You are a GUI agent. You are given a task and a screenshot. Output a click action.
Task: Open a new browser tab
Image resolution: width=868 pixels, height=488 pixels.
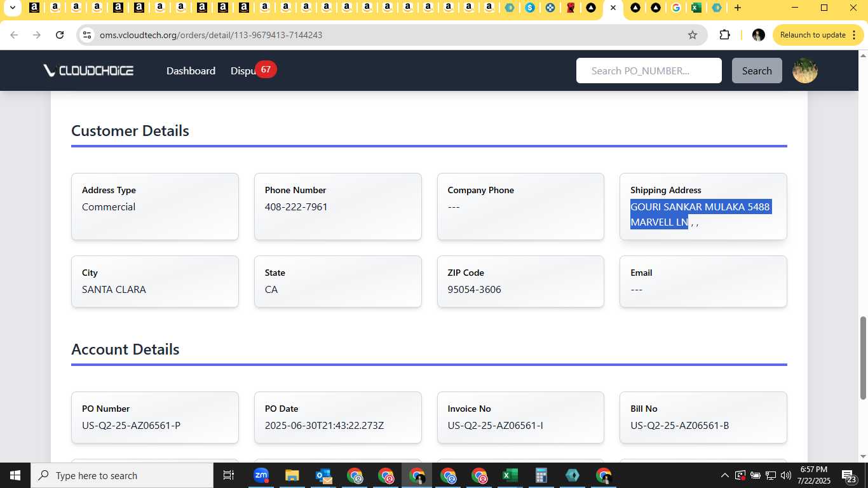(x=737, y=8)
